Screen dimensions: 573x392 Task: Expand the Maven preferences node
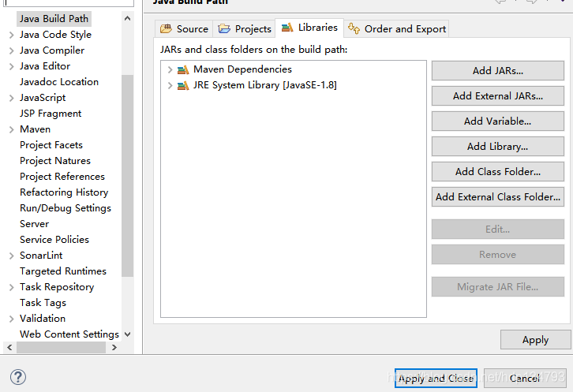[11, 129]
